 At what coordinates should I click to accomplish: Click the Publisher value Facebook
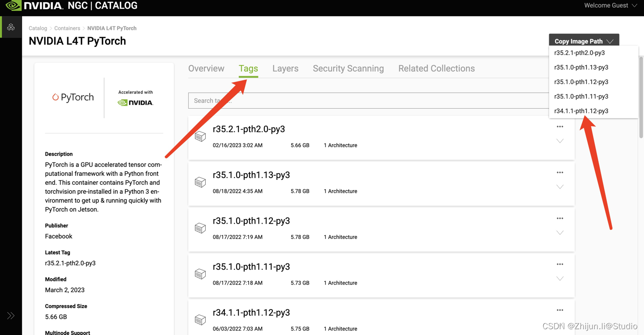click(59, 236)
